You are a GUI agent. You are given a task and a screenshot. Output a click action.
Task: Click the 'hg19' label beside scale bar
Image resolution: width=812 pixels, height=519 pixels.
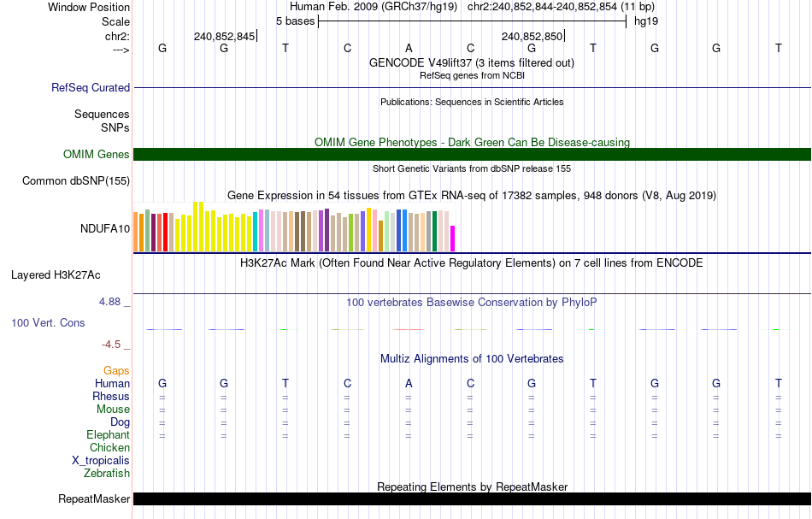point(646,21)
